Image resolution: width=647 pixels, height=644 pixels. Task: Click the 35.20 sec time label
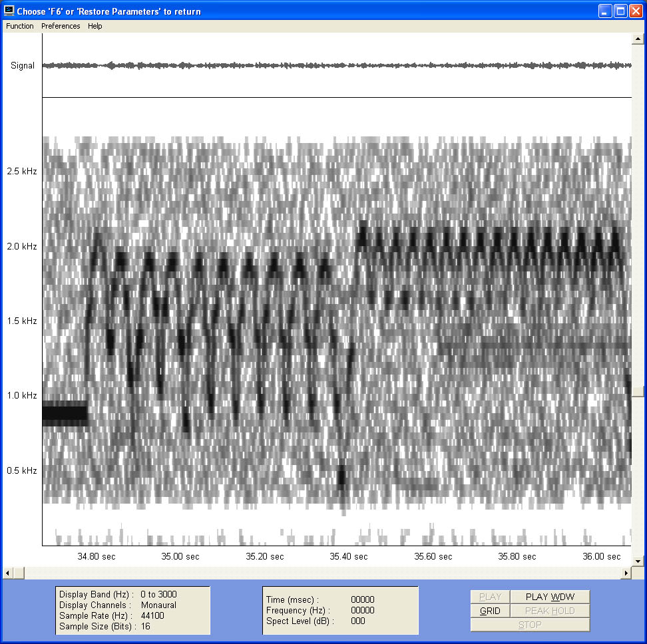[265, 556]
